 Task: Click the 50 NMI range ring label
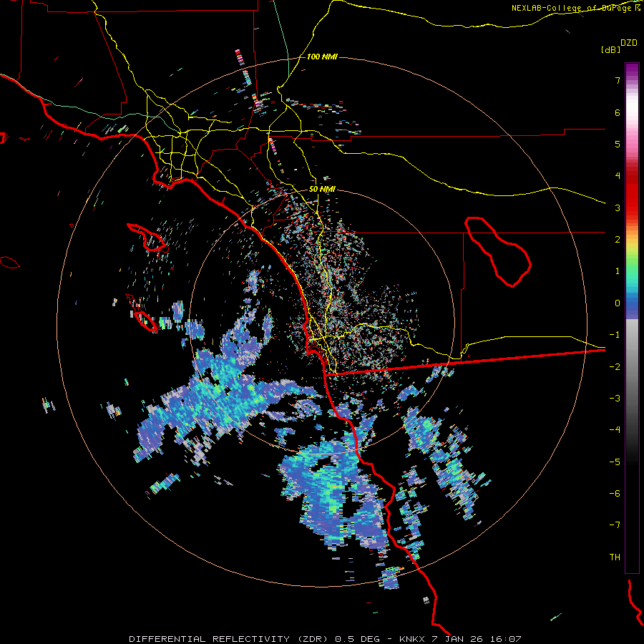pyautogui.click(x=322, y=189)
